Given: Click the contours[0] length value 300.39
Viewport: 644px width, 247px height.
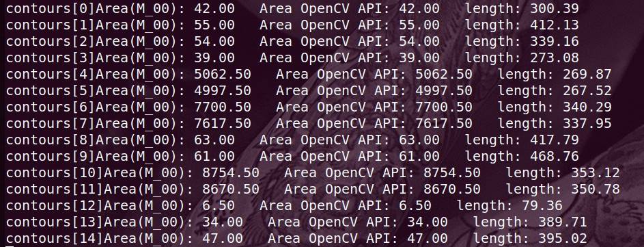Looking at the screenshot, I should pyautogui.click(x=554, y=8).
